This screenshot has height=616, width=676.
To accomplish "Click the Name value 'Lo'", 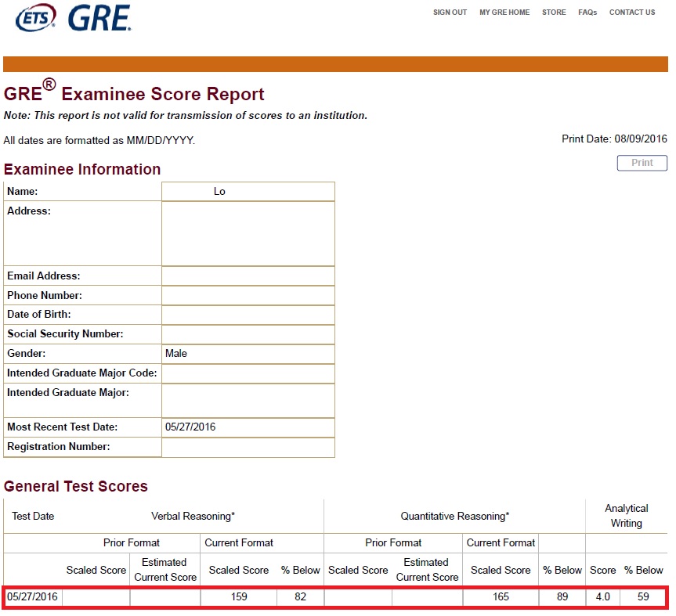I will point(219,191).
